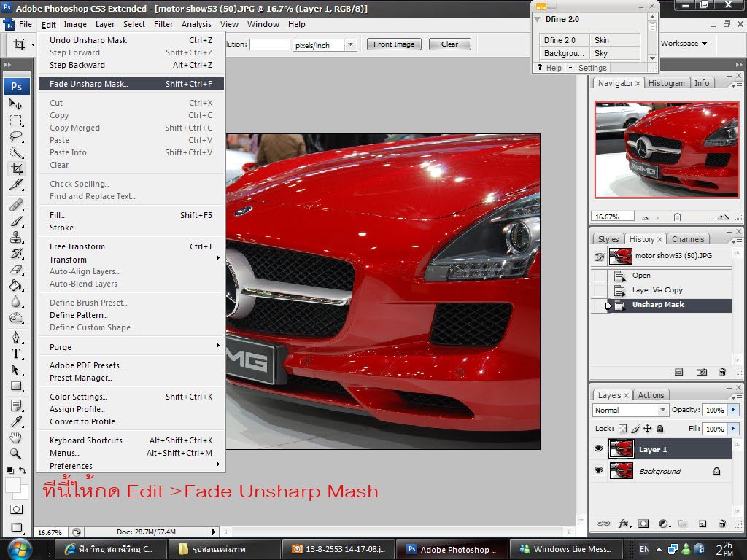Select the Quick Selection tool
The image size is (747, 560).
pos(16,153)
